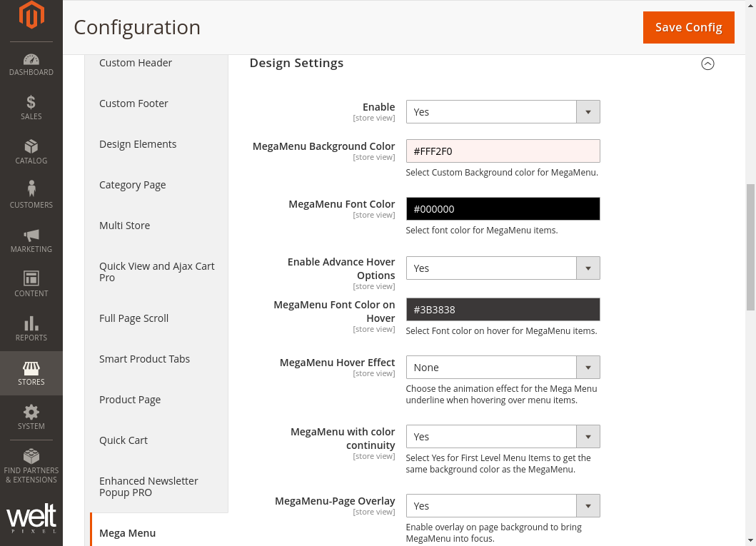
Task: Click the Magento logo icon
Action: click(x=31, y=16)
